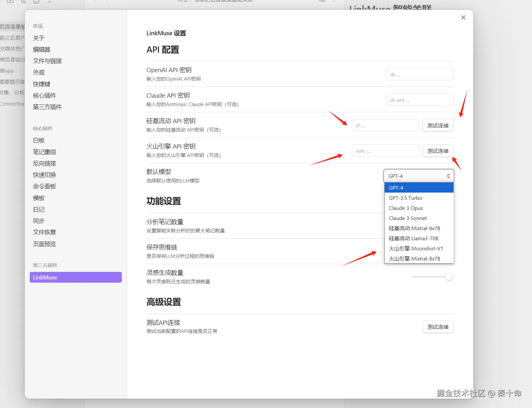Open 文件与链接 settings
This screenshot has height=408, width=532.
47,61
